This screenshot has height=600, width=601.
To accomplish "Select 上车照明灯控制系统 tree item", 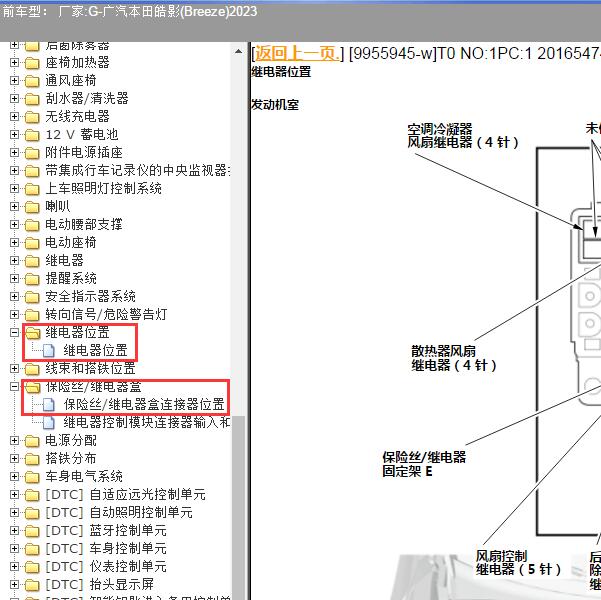I will click(x=103, y=188).
